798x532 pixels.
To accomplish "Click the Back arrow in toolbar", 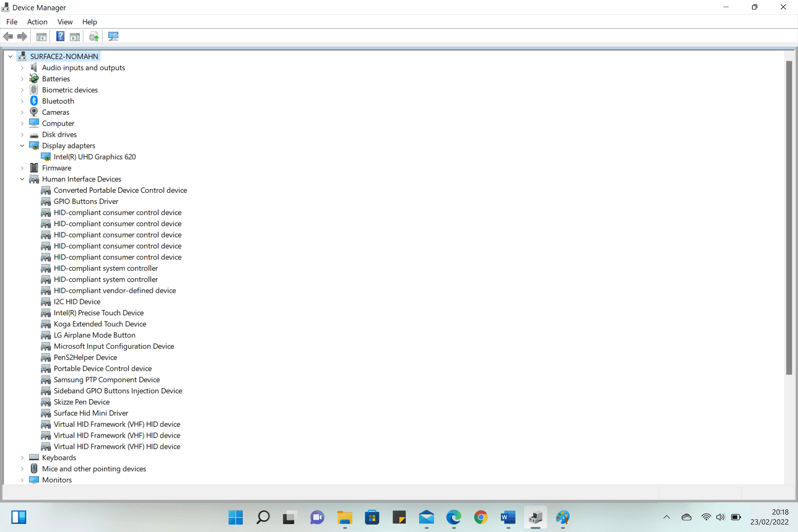I will click(8, 36).
